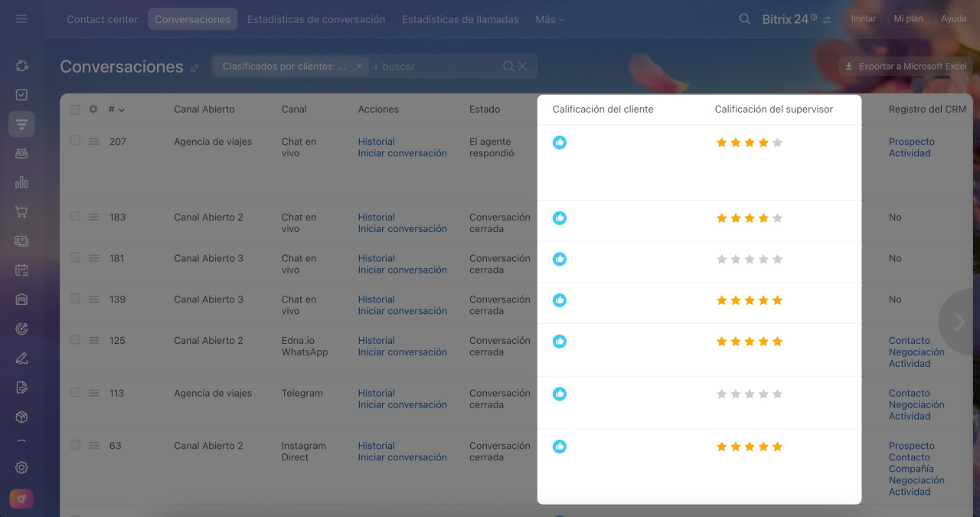Check the box for conversation 63

[75, 445]
